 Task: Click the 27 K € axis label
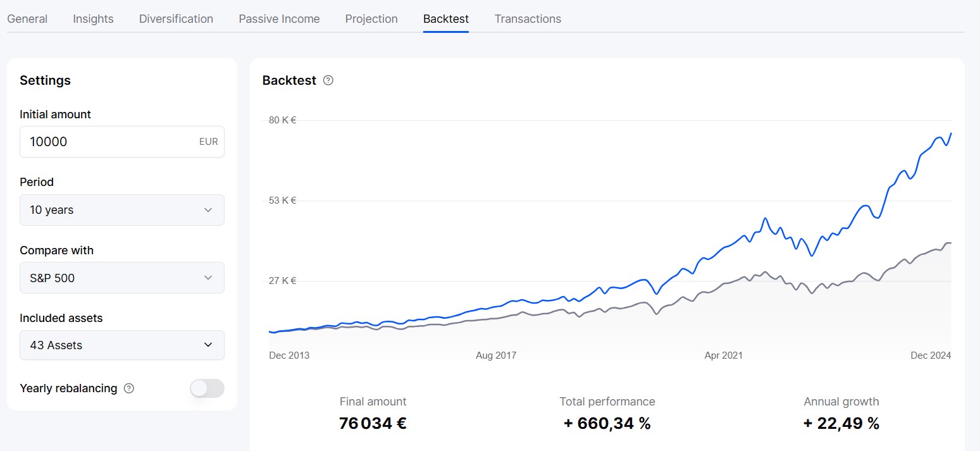click(x=282, y=281)
